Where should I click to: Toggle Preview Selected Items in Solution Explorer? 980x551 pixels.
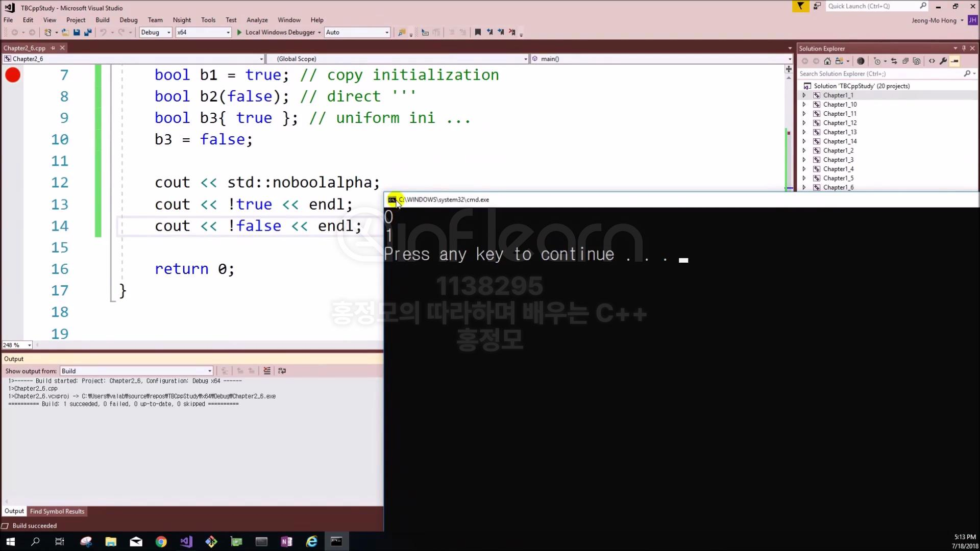point(954,61)
